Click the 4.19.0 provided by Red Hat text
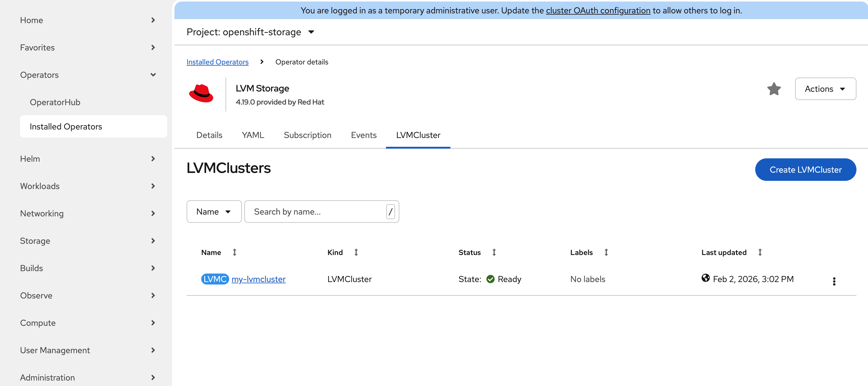Screen dimensions: 868x386 (x=280, y=102)
